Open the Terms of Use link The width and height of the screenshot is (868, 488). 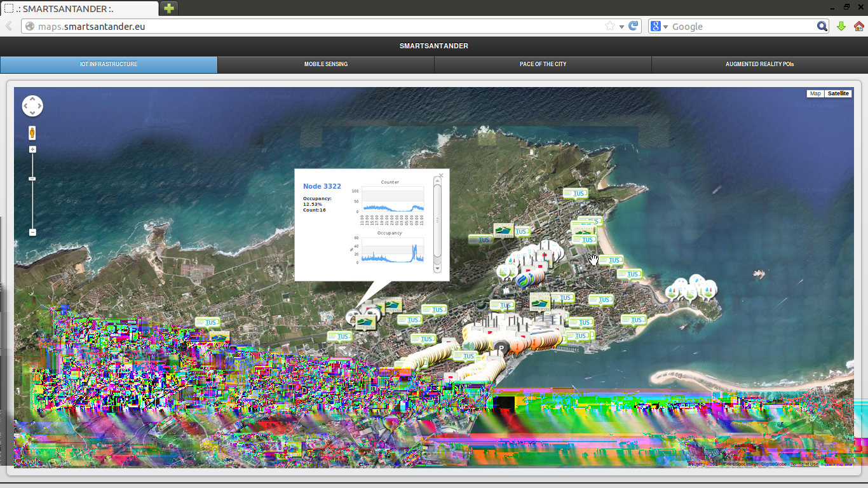(x=804, y=464)
